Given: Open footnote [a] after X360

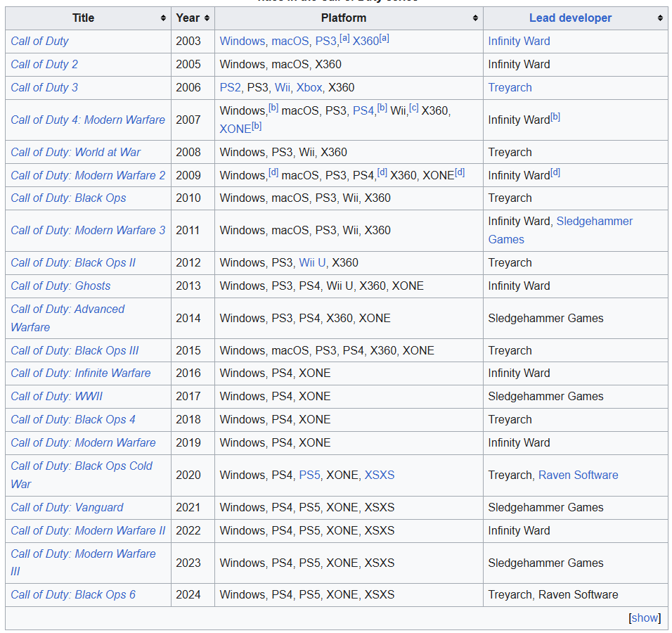Looking at the screenshot, I should [x=384, y=39].
